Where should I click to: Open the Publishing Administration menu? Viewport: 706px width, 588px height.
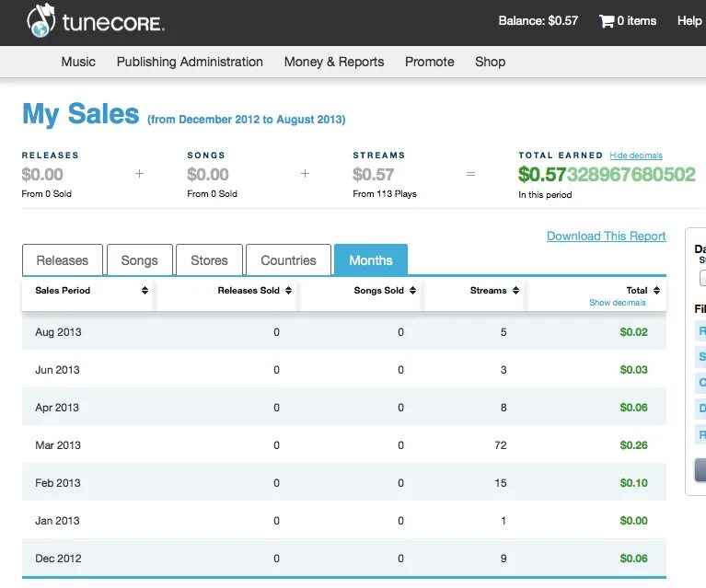point(190,62)
